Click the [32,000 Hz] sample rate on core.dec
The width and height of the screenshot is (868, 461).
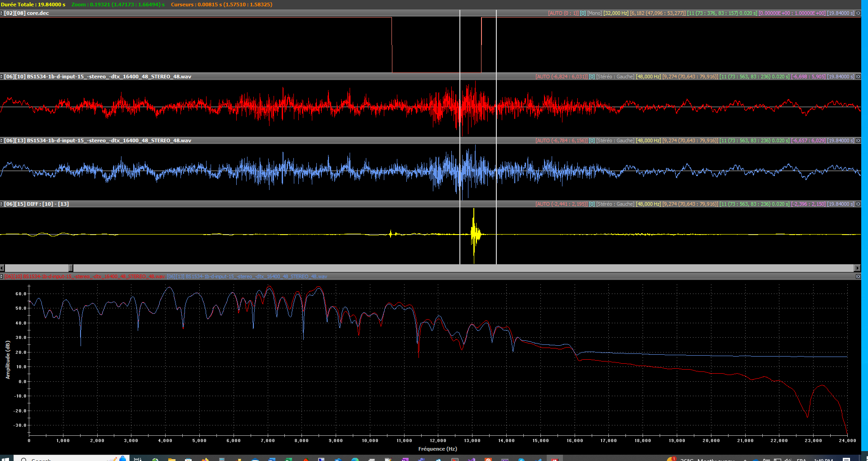coord(616,13)
